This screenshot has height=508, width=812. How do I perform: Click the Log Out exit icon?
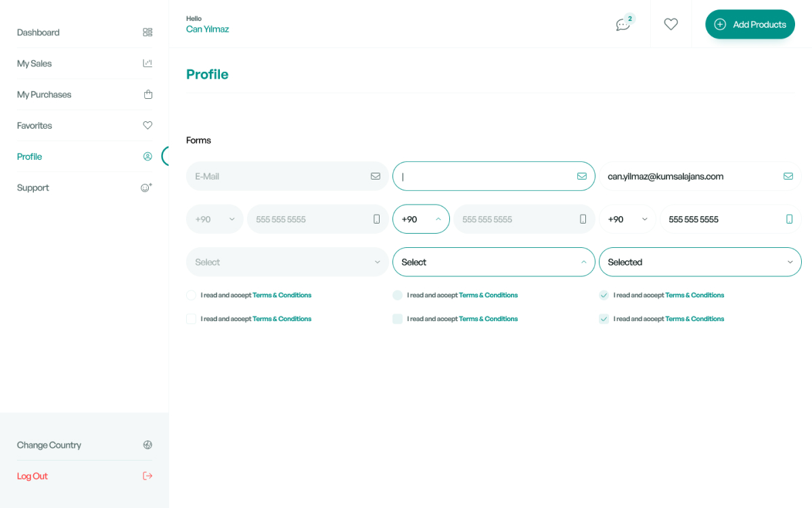148,476
